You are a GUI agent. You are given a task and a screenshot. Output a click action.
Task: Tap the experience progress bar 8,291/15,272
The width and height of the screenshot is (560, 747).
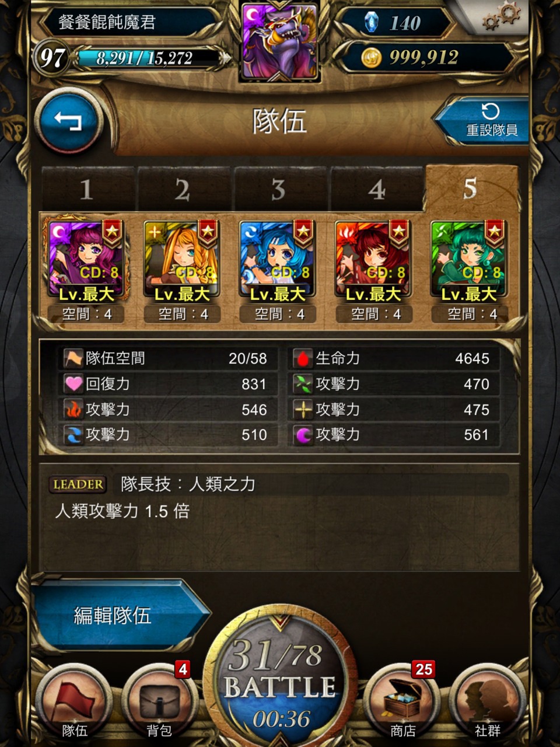point(150,58)
